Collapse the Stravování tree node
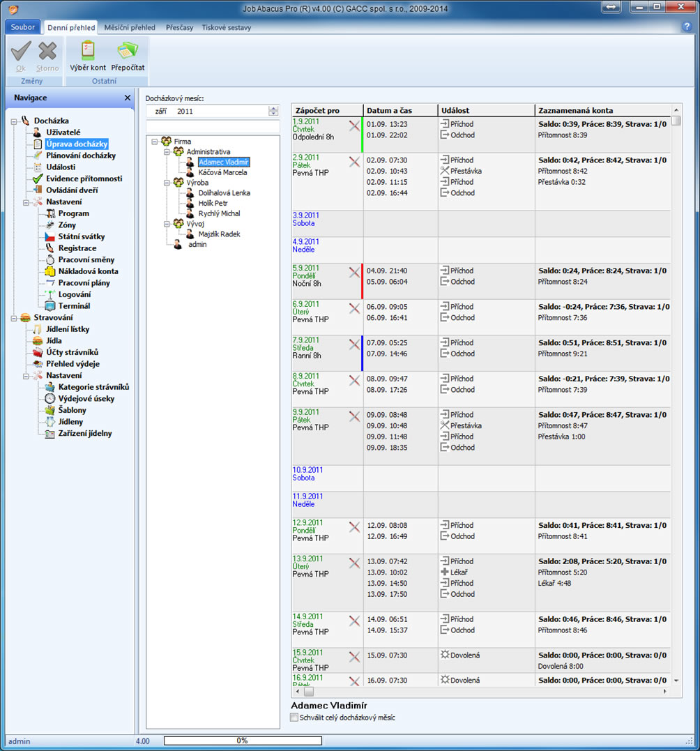 pyautogui.click(x=14, y=318)
